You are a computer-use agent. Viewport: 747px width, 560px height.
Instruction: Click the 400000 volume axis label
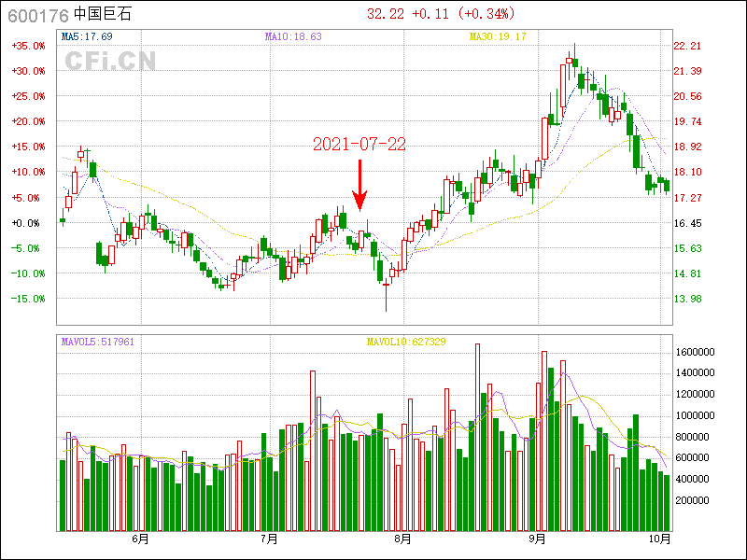pos(692,479)
